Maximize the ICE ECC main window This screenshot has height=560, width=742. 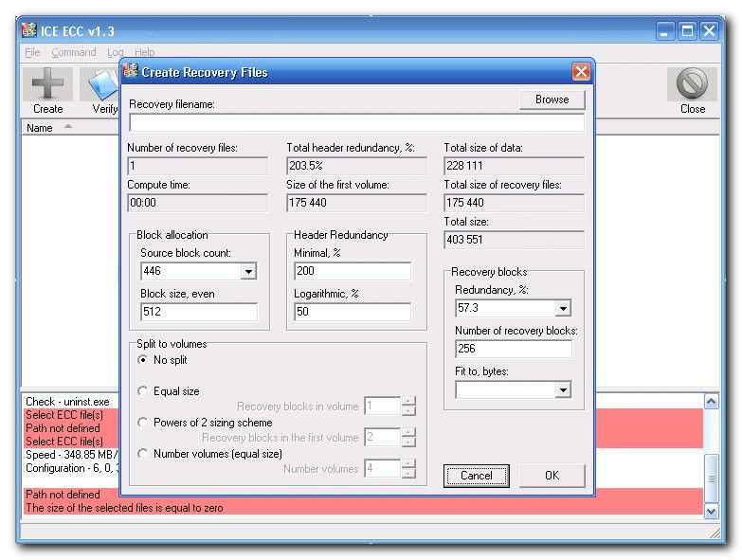pos(687,31)
